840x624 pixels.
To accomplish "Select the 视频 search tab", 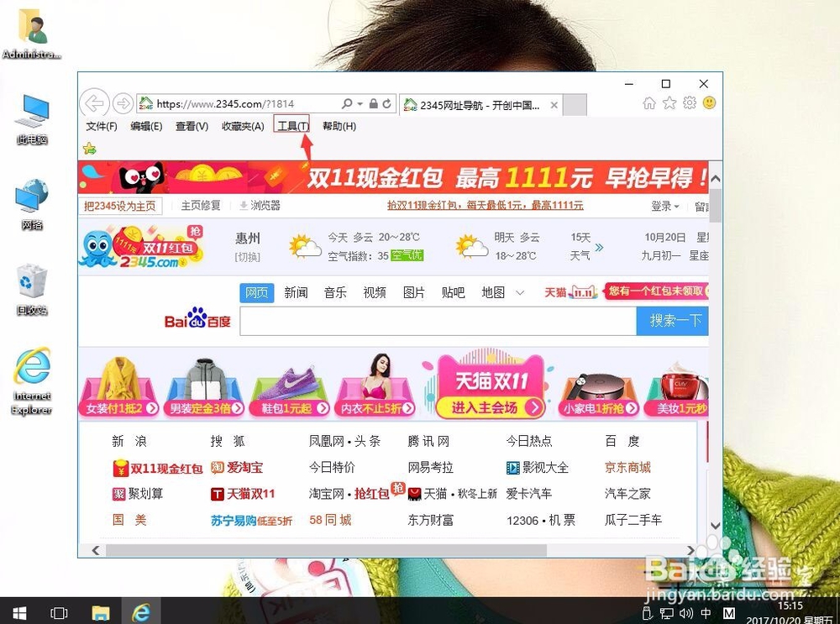I will [x=375, y=292].
